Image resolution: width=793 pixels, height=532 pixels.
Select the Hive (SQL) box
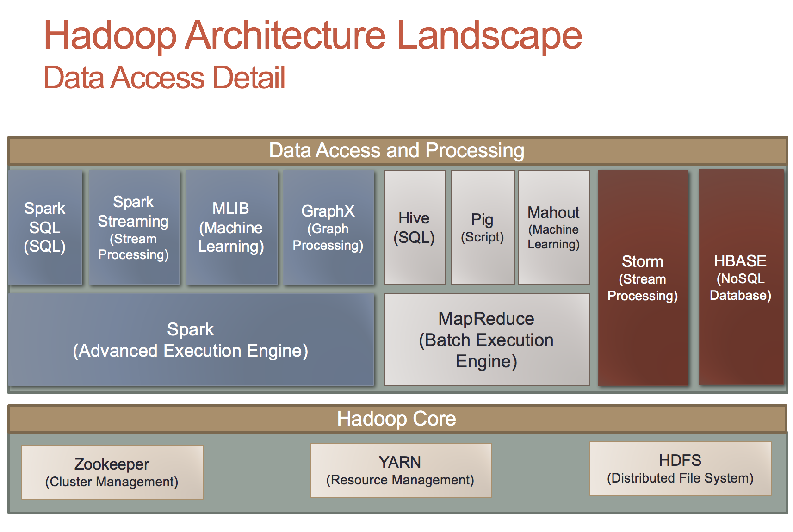(x=415, y=228)
